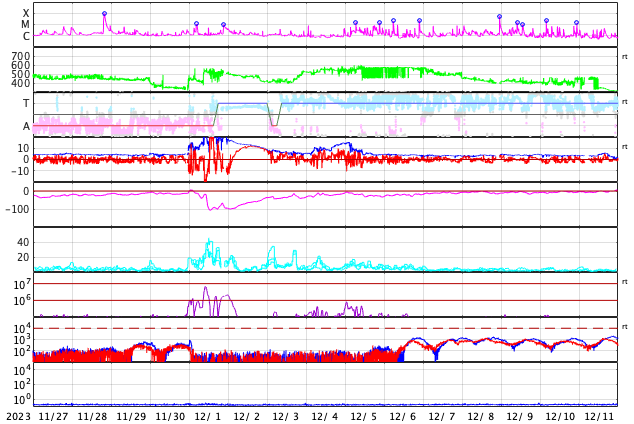Select the 11/28 date label
This screenshot has height=424, width=634.
click(x=92, y=417)
